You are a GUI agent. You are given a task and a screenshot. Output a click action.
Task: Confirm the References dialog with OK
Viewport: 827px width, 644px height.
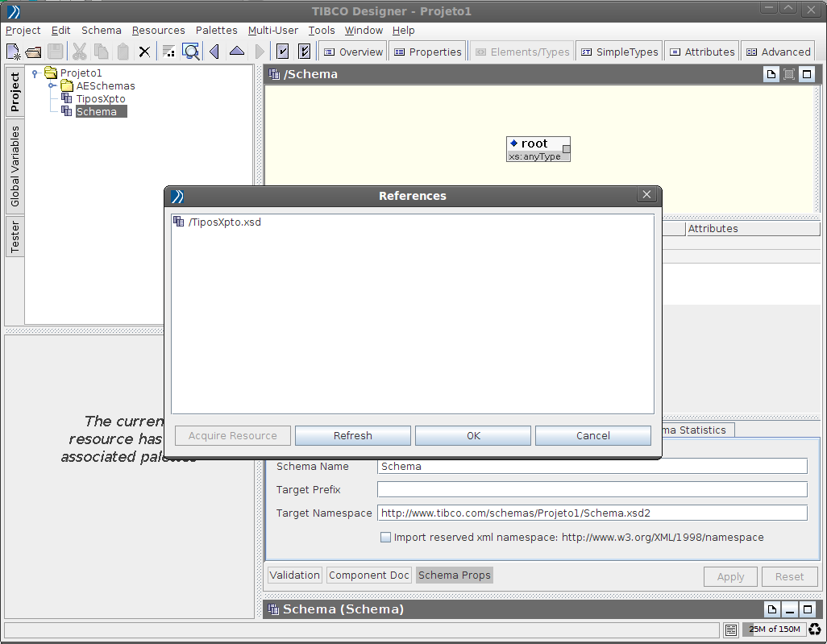click(473, 436)
